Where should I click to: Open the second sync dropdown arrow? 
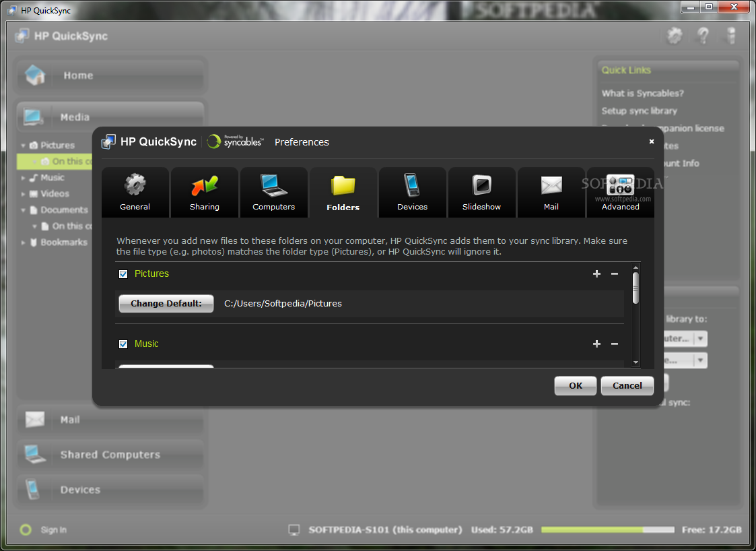click(701, 360)
